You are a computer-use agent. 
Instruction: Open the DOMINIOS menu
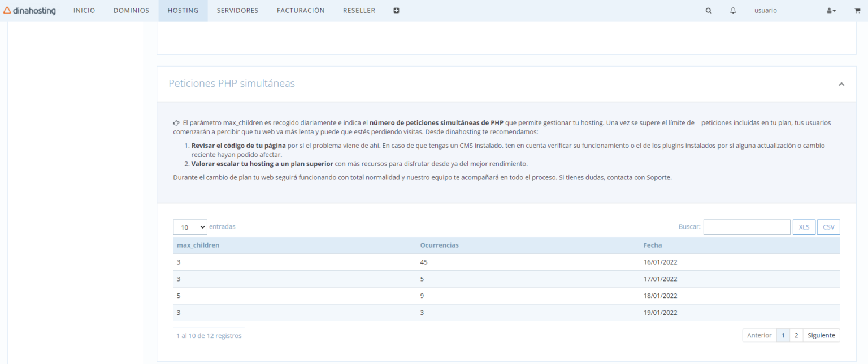point(131,11)
